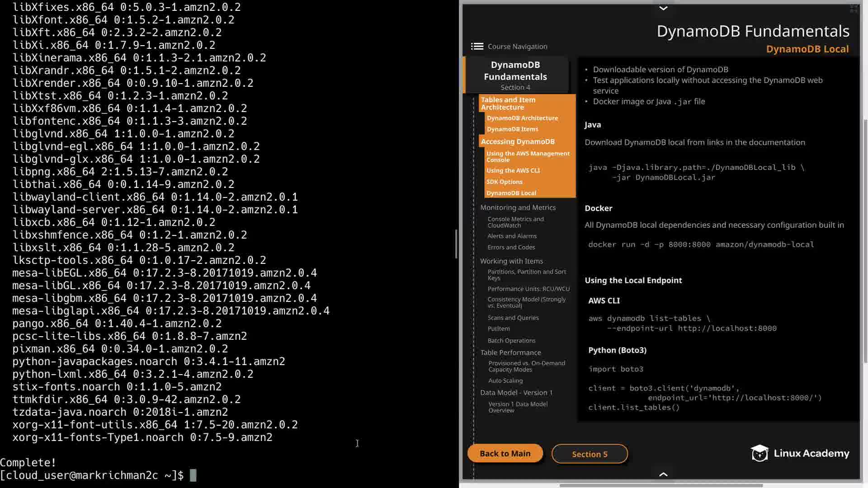Image resolution: width=868 pixels, height=488 pixels.
Task: Click the Course Navigation hamburger icon
Action: point(477,47)
